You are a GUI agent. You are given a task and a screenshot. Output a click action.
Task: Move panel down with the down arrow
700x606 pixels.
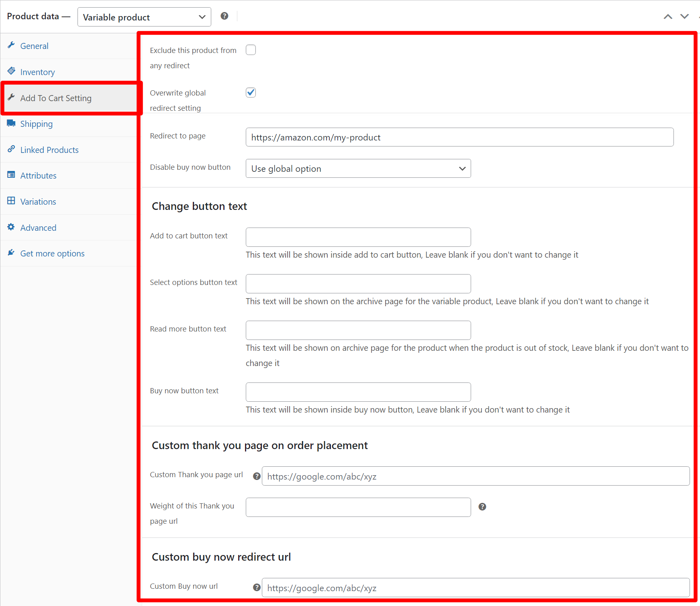point(684,16)
